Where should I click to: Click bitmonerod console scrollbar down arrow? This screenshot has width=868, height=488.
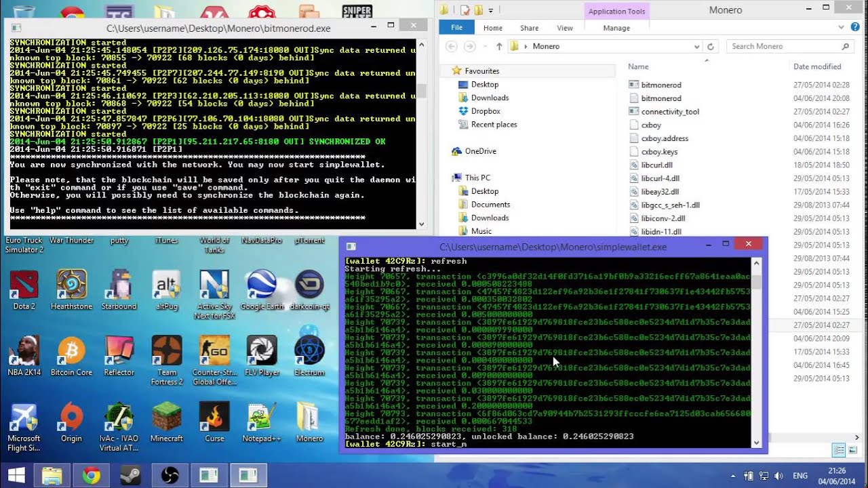(x=421, y=224)
